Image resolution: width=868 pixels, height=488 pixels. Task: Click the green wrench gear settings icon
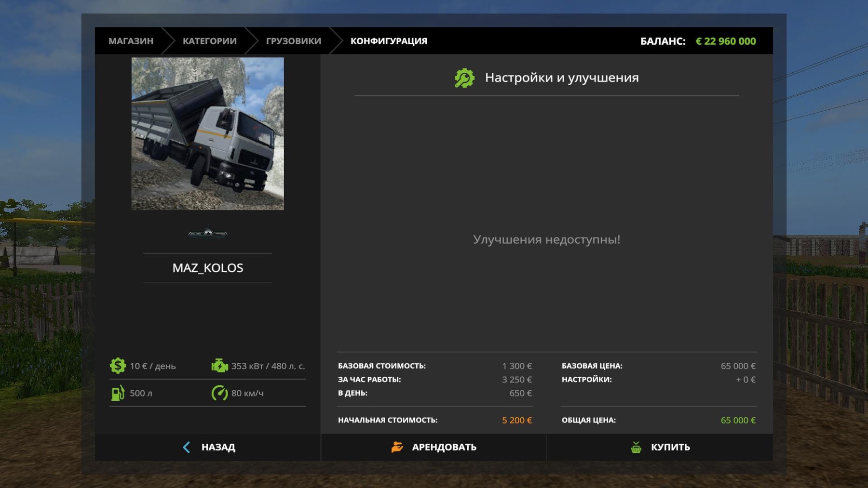click(x=464, y=78)
